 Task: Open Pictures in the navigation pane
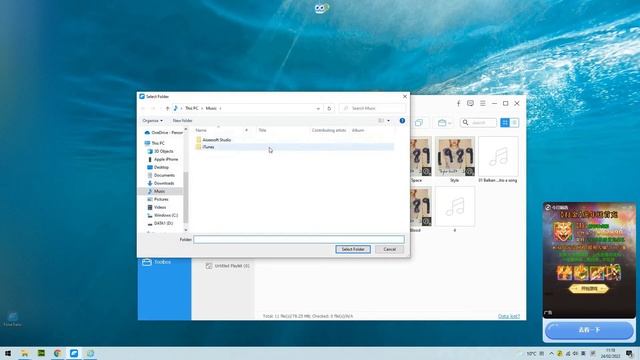tap(160, 199)
